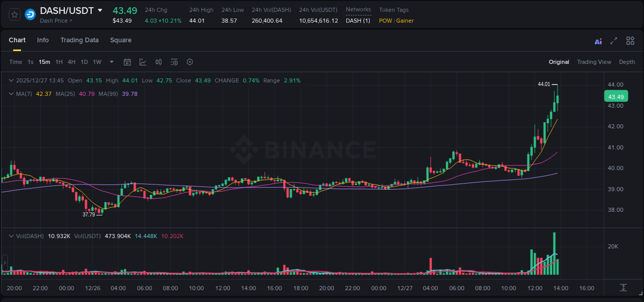Open display settings with the list-gear icon
Screen dimensions: 644x302
tap(174, 61)
